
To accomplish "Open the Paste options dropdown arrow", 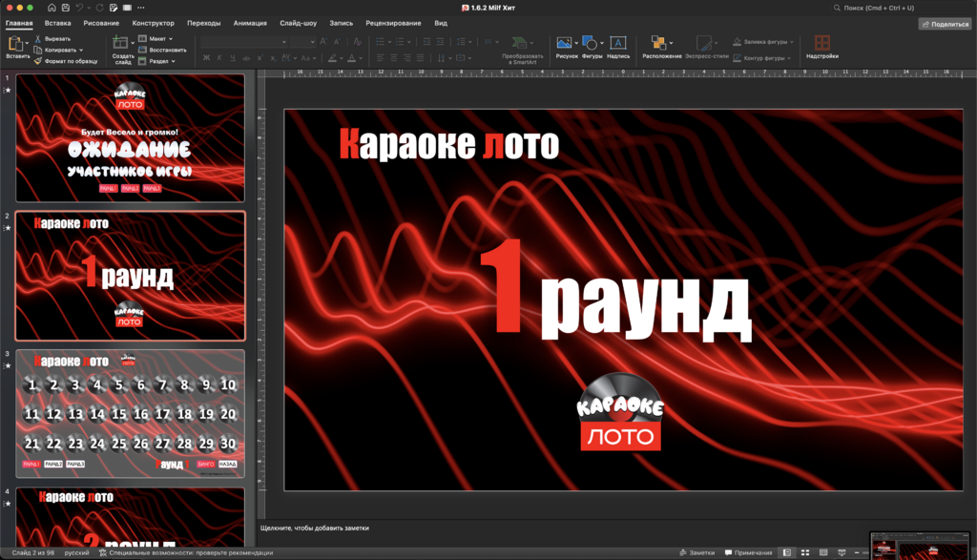I will [x=27, y=43].
